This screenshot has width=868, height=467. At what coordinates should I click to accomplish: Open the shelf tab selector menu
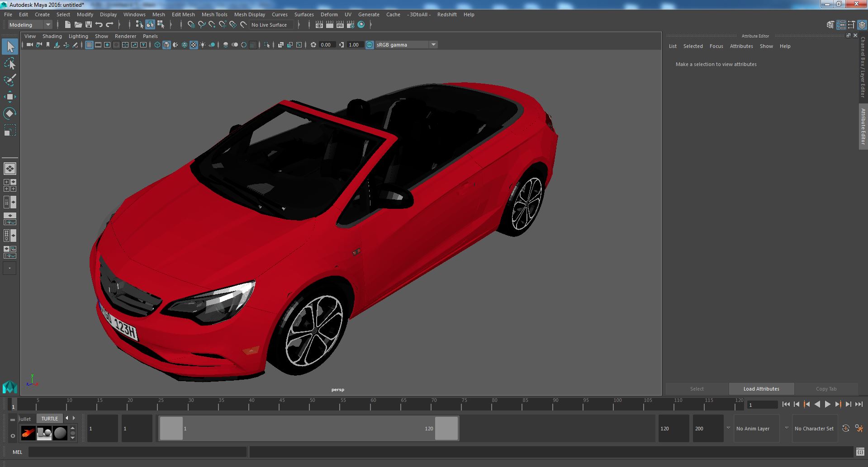pyautogui.click(x=13, y=419)
